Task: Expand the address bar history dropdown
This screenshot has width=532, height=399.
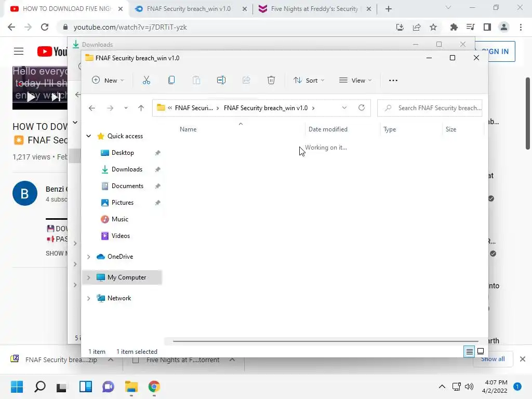Action: (344, 108)
